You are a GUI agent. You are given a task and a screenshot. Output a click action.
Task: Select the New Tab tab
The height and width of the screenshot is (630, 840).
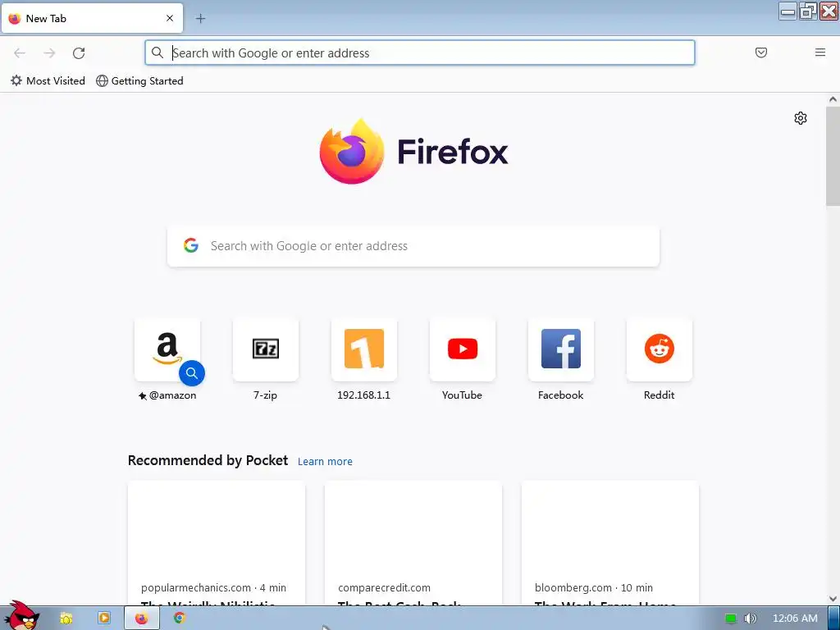pos(92,18)
